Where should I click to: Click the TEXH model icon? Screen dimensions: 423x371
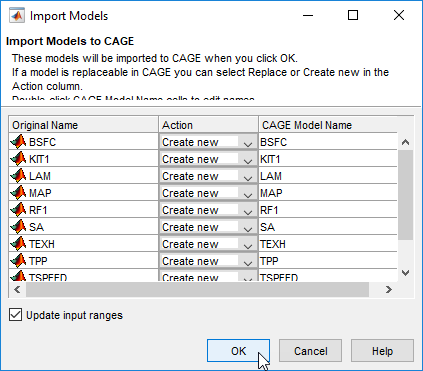[18, 244]
